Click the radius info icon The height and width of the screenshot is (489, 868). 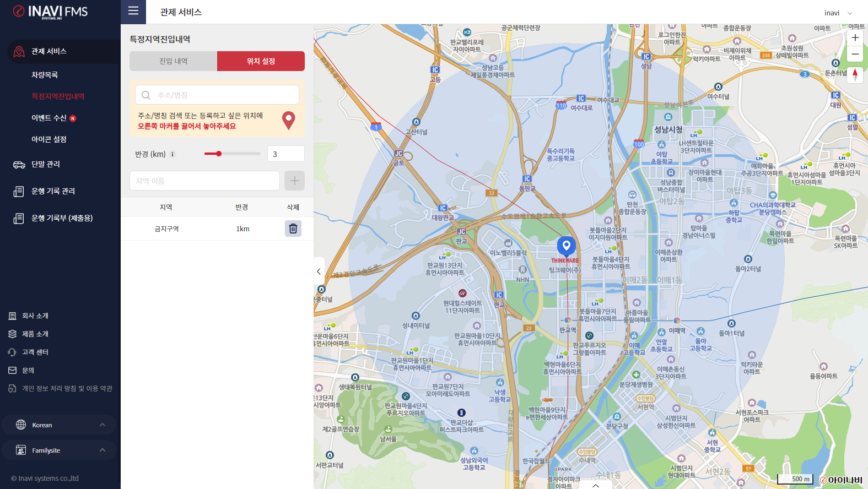coord(172,154)
